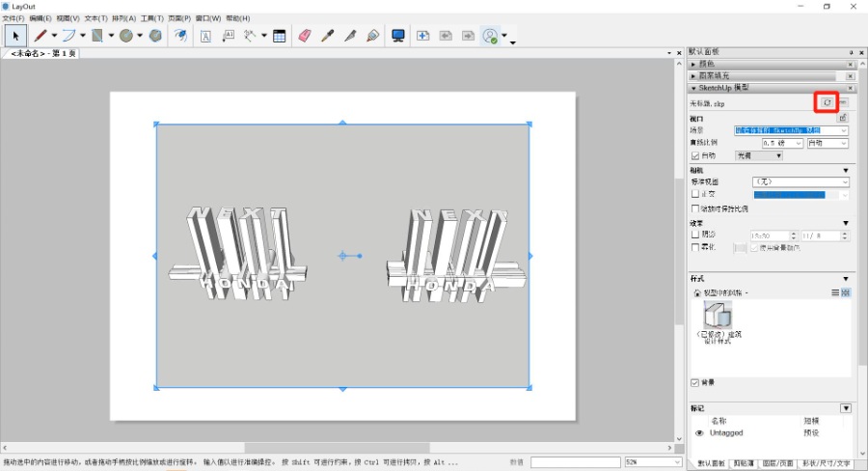Click the measurements input field in status bar

576,462
